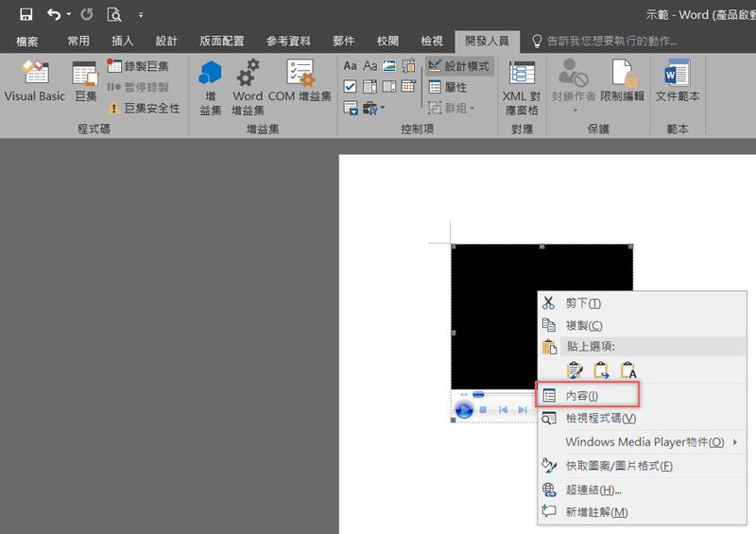This screenshot has height=534, width=756.
Task: Expand the Windows Media Player物件 submenu
Action: [734, 442]
